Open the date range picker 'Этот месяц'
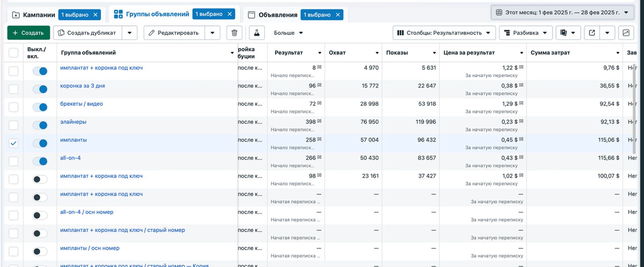Viewport: 644px width, 267px height. pyautogui.click(x=562, y=12)
